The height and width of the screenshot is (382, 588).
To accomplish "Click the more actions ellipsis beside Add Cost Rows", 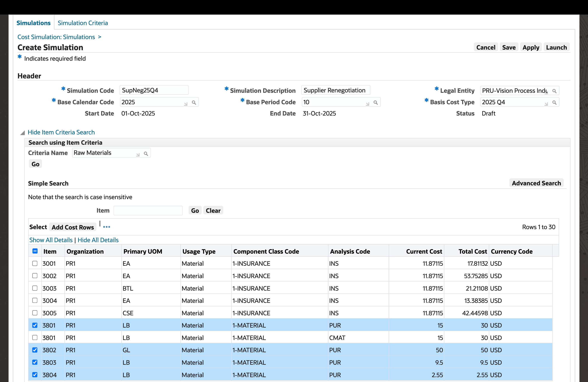I will 107,227.
